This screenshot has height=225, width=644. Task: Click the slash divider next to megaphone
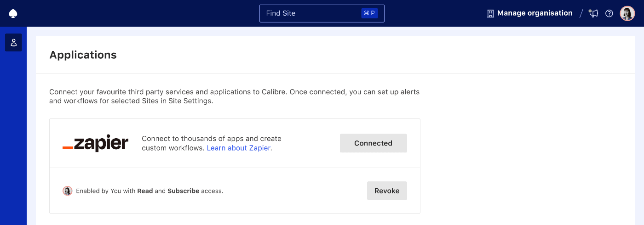(581, 13)
